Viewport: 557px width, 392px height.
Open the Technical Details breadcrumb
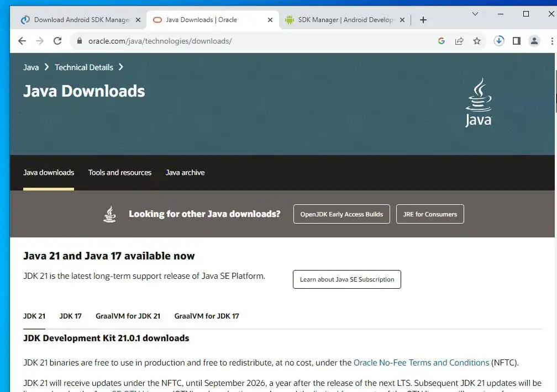(84, 67)
